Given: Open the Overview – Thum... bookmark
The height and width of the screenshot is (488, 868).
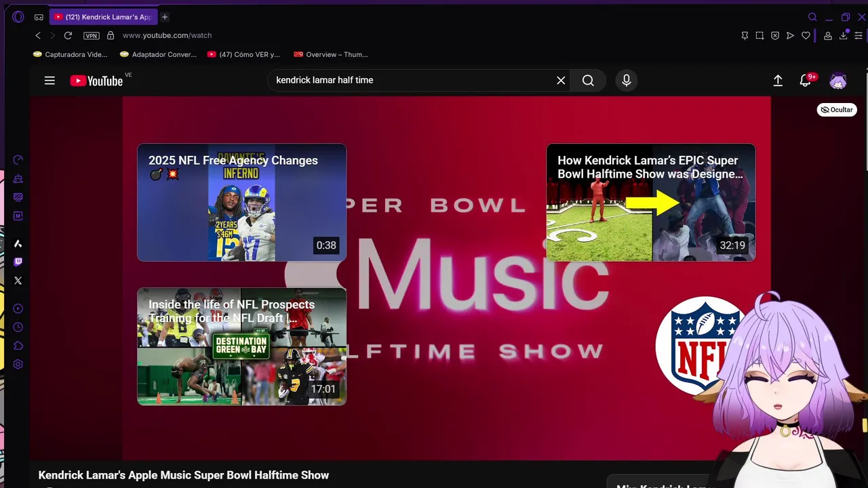Looking at the screenshot, I should click(332, 54).
